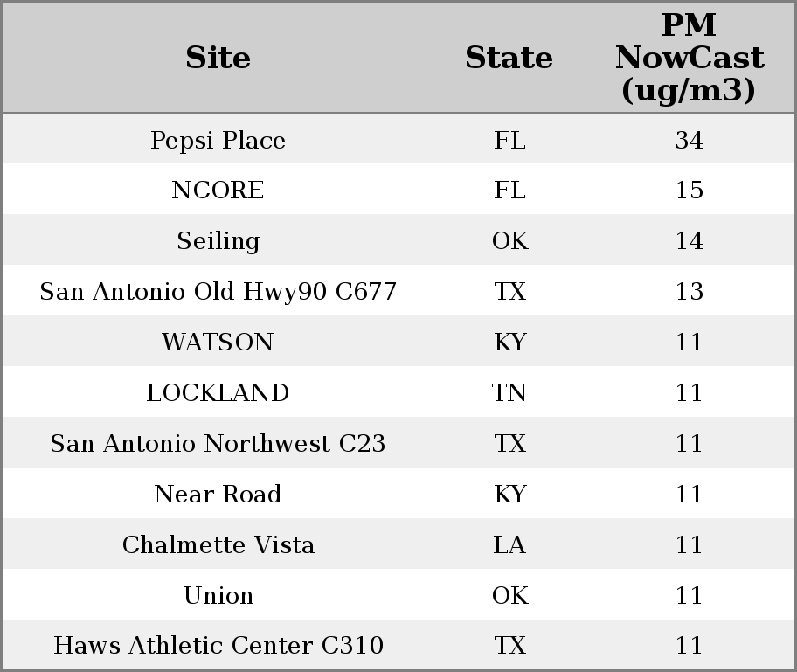The height and width of the screenshot is (672, 797).
Task: Click the TN state cell
Action: (x=509, y=392)
